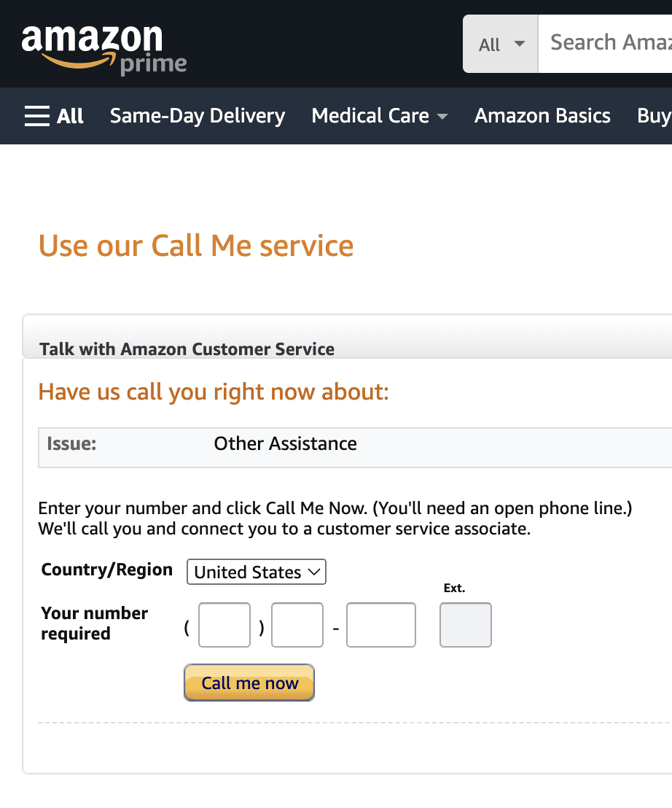Select Same-Day Delivery in the navigation
The height and width of the screenshot is (808, 672).
tap(197, 115)
